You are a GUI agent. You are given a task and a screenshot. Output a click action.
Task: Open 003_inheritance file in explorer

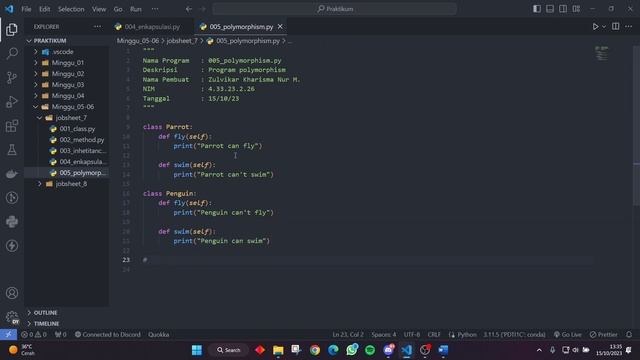pyautogui.click(x=82, y=151)
